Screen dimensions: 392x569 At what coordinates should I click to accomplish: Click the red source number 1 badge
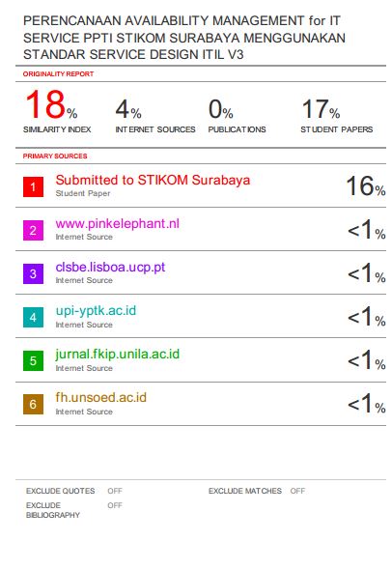click(33, 186)
